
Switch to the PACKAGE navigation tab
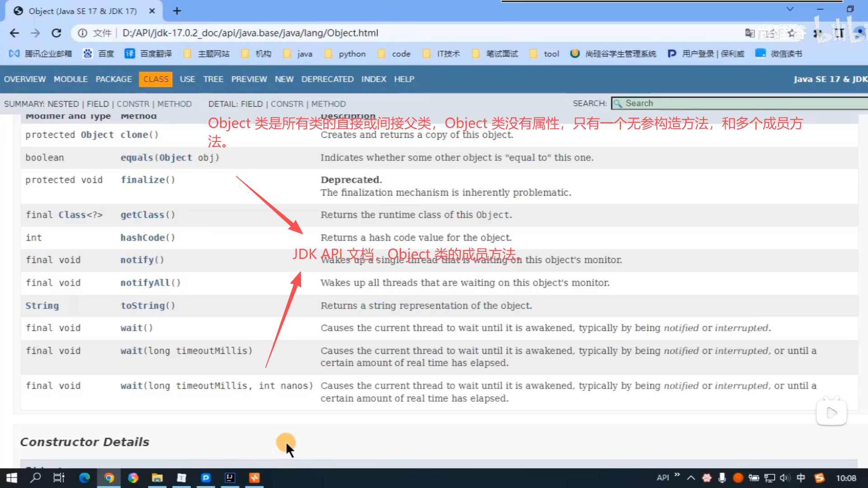click(113, 79)
